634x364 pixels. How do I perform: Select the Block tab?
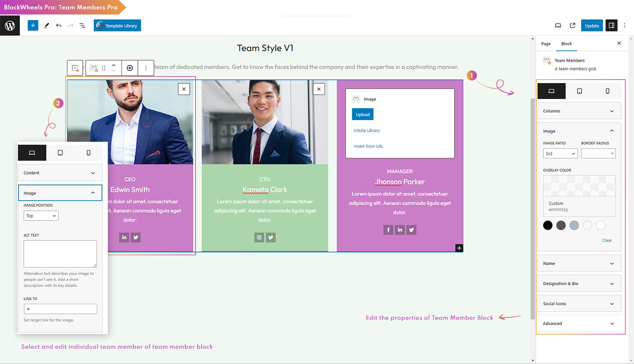pos(566,44)
